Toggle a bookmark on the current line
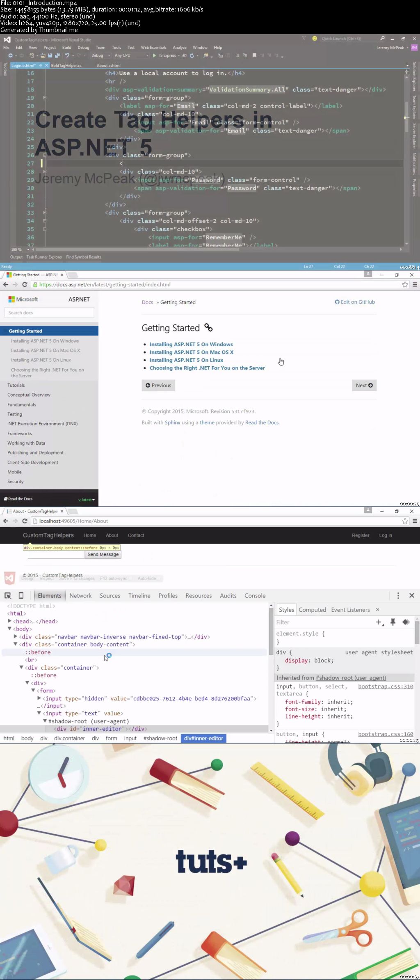This screenshot has width=420, height=980. tap(254, 55)
